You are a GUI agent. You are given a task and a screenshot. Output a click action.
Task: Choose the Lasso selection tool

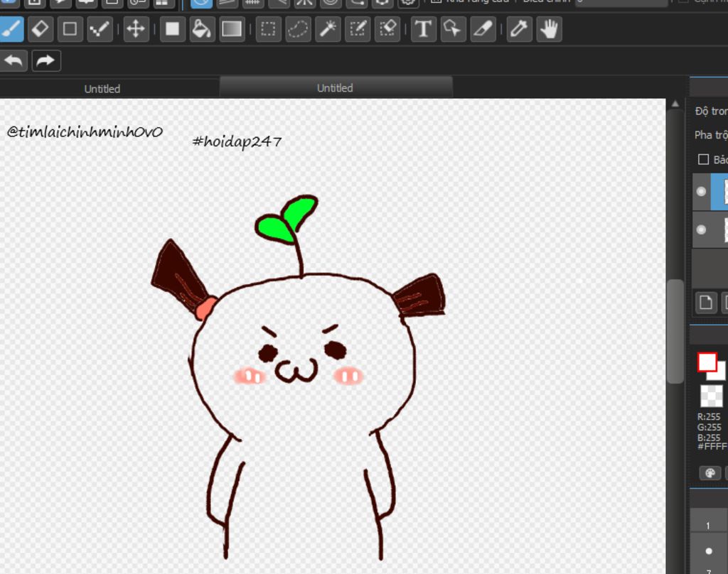[x=298, y=29]
